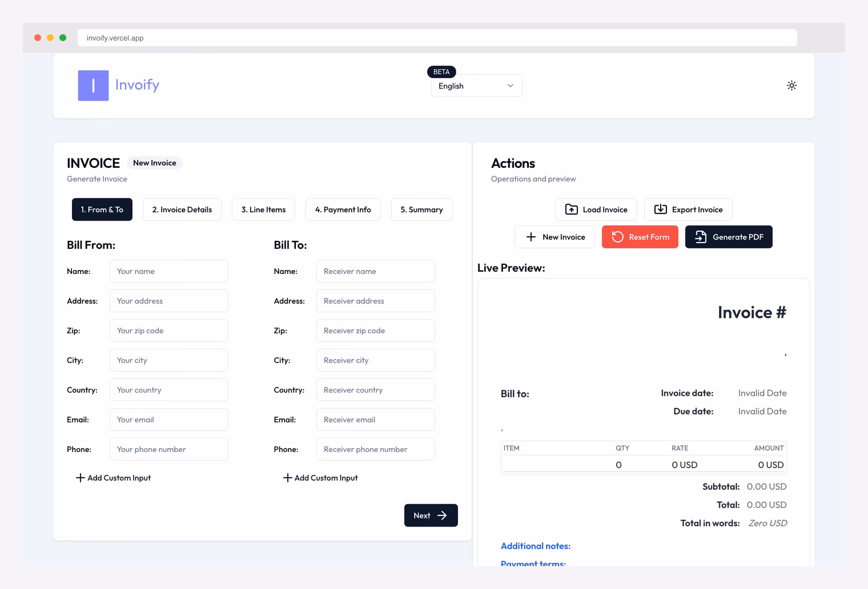Add Custom Input under Bill To
Image resolution: width=868 pixels, height=589 pixels.
320,478
